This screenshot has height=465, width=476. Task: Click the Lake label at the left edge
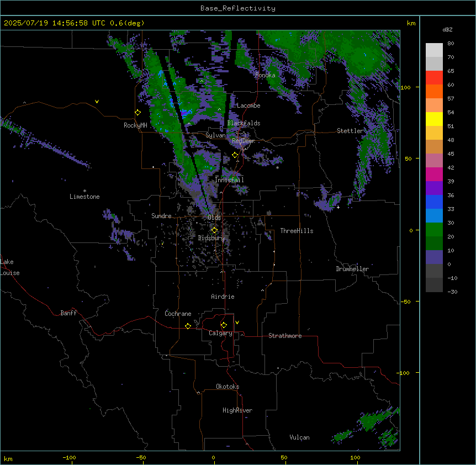7,262
